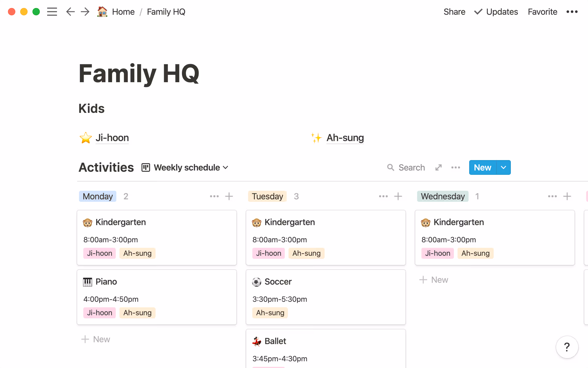Click the help question mark button

coord(567,347)
